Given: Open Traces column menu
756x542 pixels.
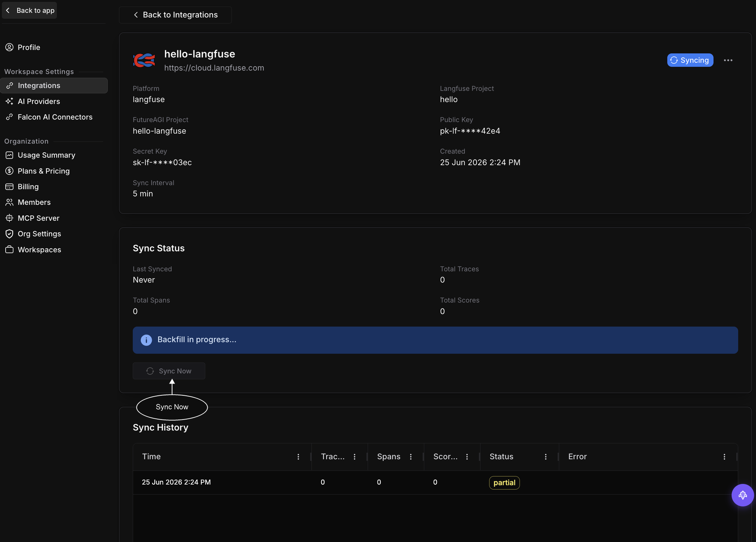Looking at the screenshot, I should click(x=354, y=457).
